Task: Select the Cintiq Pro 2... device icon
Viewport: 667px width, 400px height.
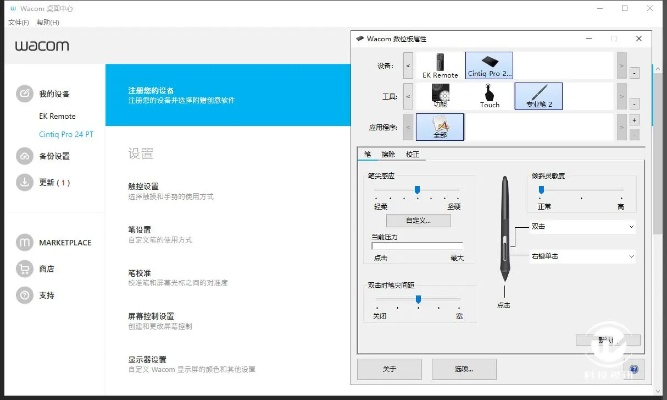Action: click(x=489, y=66)
